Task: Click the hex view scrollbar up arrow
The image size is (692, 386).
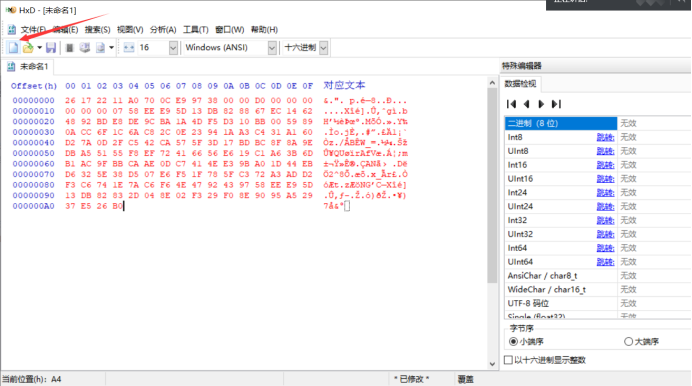Action: 493,83
